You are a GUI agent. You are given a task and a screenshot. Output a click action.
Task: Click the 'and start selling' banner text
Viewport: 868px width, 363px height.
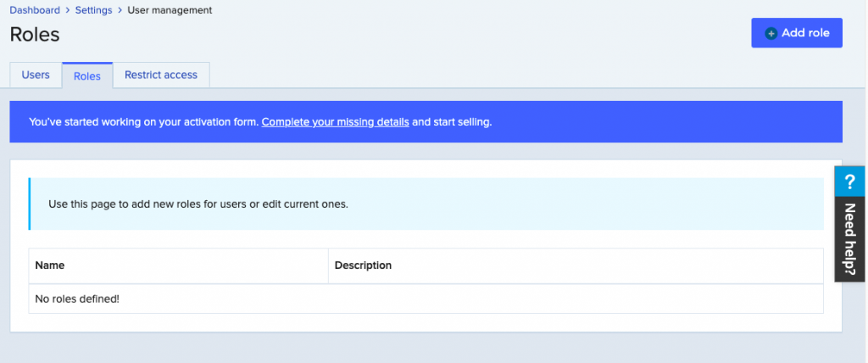(452, 122)
